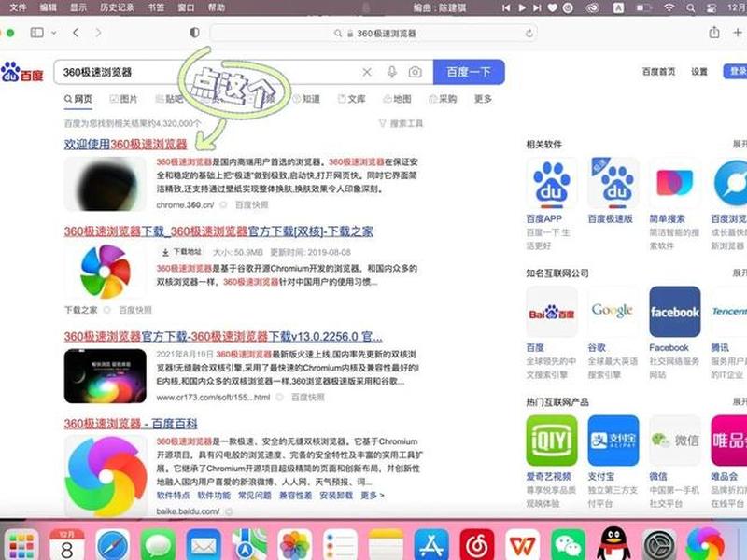Open the dark galaxy thumbnail of cr173 result
This screenshot has height=560, width=747.
(x=106, y=376)
